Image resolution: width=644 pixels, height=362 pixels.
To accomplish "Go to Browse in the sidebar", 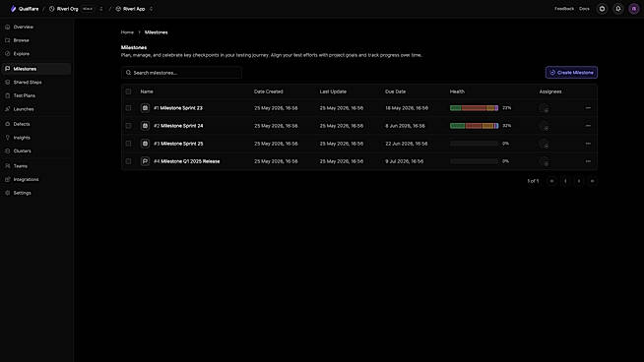I will coord(36,40).
